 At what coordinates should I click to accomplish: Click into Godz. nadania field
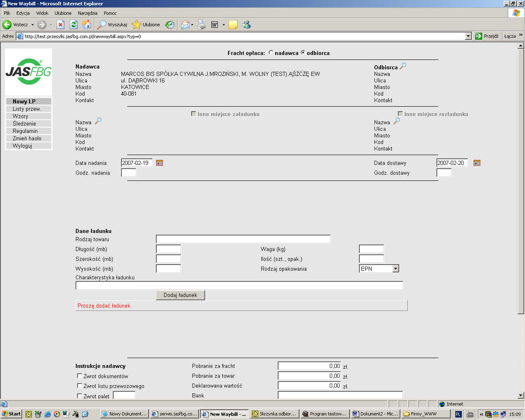(x=128, y=173)
